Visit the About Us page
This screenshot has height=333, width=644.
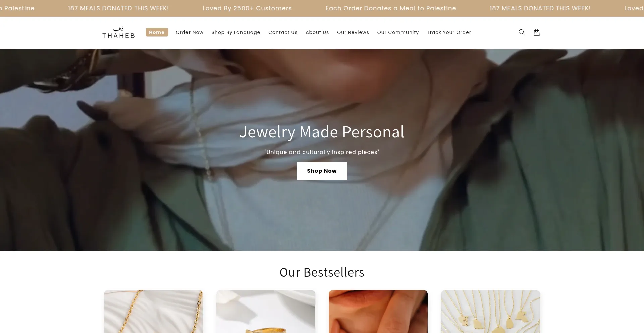click(317, 32)
